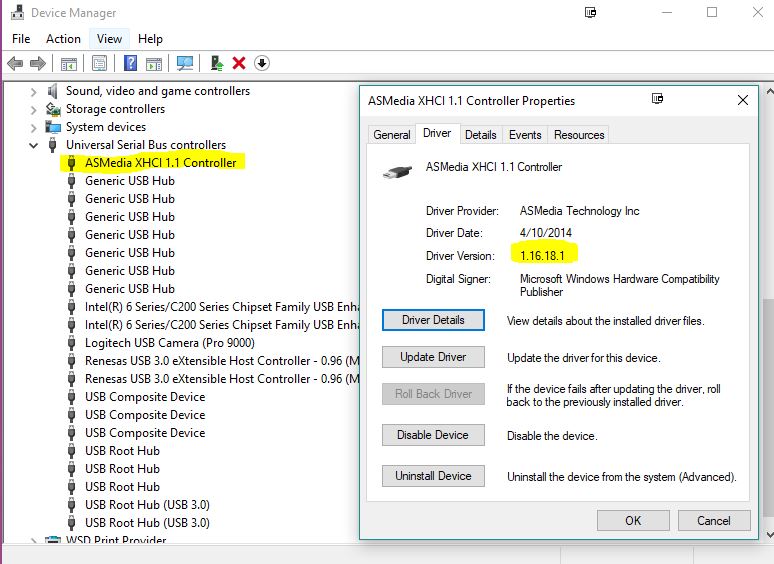Image resolution: width=774 pixels, height=564 pixels.
Task: Select Sound, video and game controllers label
Action: point(158,91)
